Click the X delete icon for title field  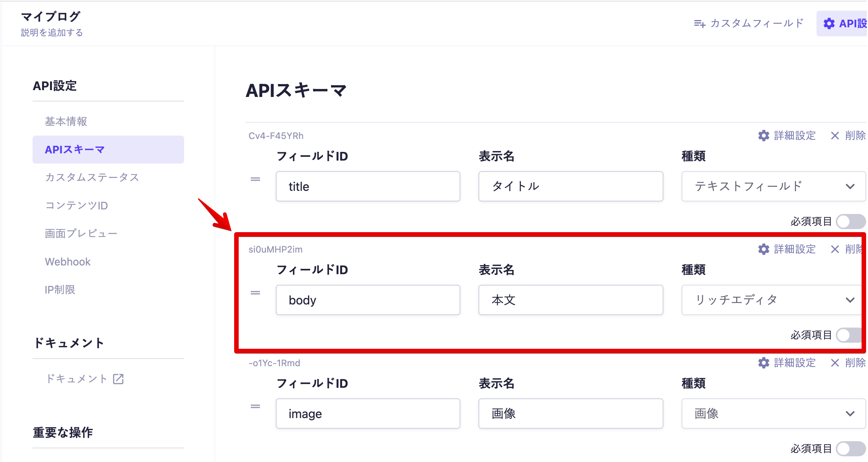835,136
